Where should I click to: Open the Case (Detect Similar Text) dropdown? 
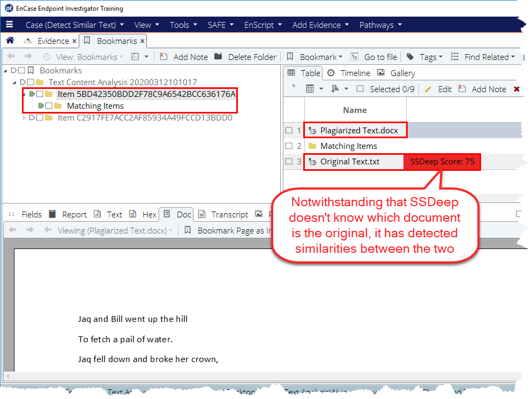(74, 25)
